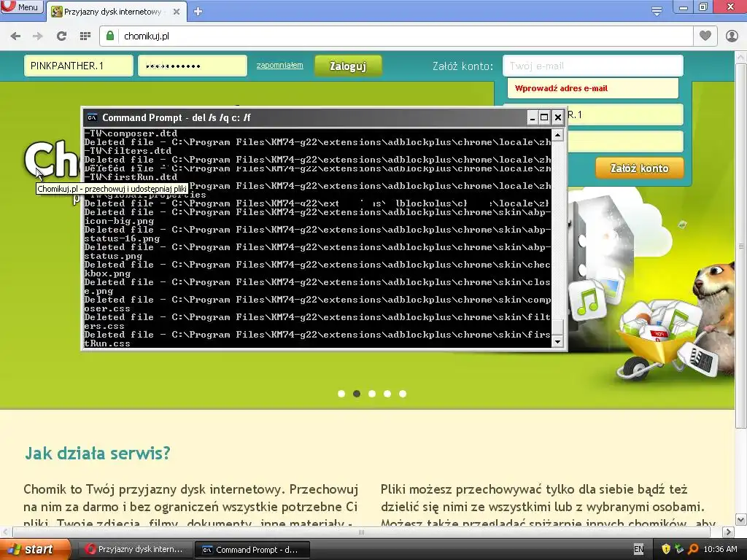Click the green padlock security icon
The height and width of the screenshot is (560, 747).
coord(110,36)
